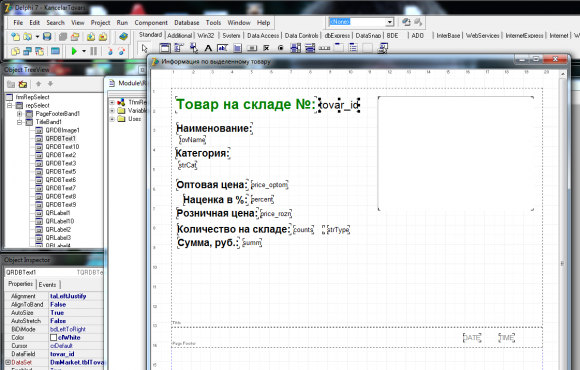Collapse the TitleBand1 tree node
This screenshot has height=370, width=580.
[x=20, y=122]
